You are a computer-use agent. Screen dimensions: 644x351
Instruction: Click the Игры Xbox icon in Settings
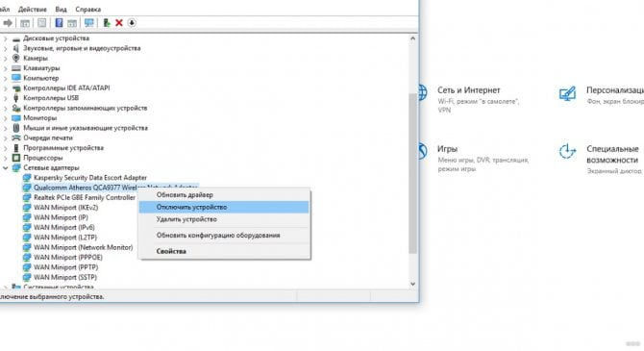pyautogui.click(x=422, y=151)
